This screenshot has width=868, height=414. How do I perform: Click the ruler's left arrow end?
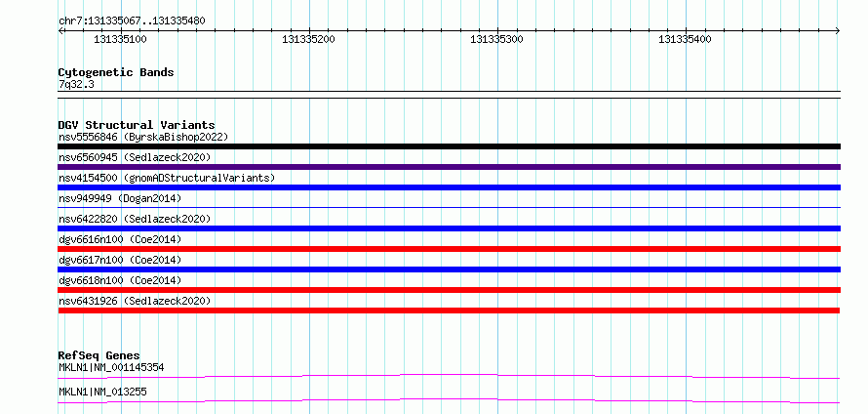(60, 31)
